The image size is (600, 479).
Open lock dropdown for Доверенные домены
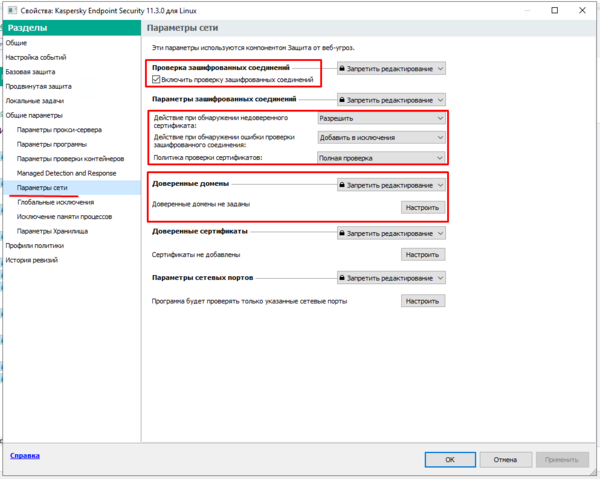(391, 185)
